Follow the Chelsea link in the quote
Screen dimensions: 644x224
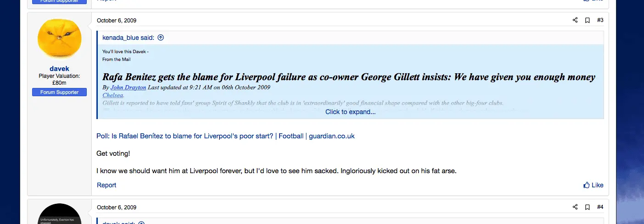pyautogui.click(x=113, y=95)
